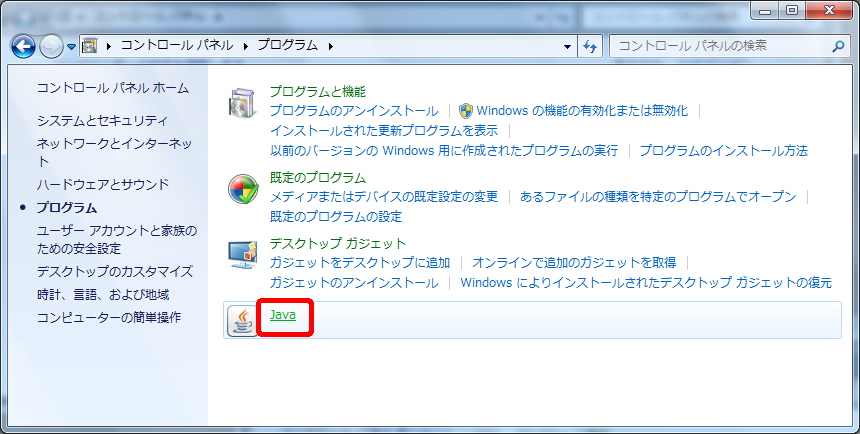The image size is (860, 434).
Task: Click the Control Panel icon in address bar
Action: (x=89, y=46)
